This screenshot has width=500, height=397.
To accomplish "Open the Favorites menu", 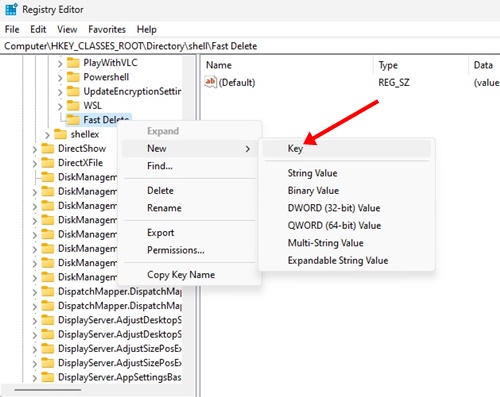I will 107,29.
